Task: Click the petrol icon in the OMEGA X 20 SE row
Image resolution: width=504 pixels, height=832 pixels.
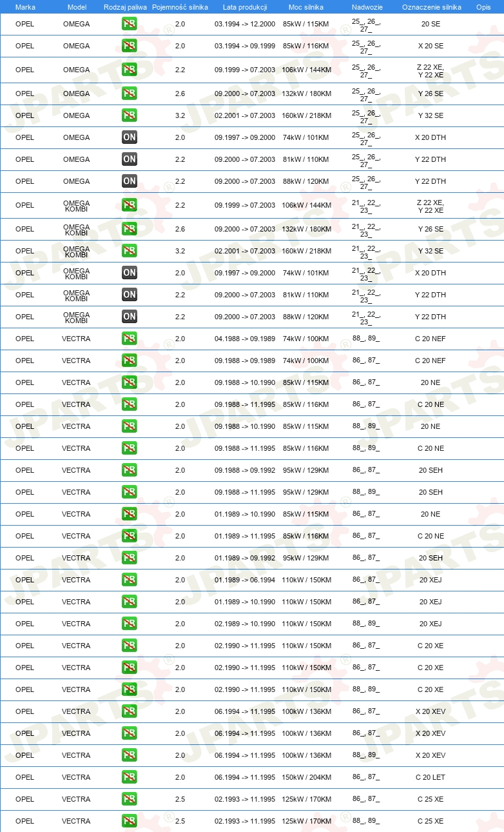Action: pyautogui.click(x=130, y=46)
